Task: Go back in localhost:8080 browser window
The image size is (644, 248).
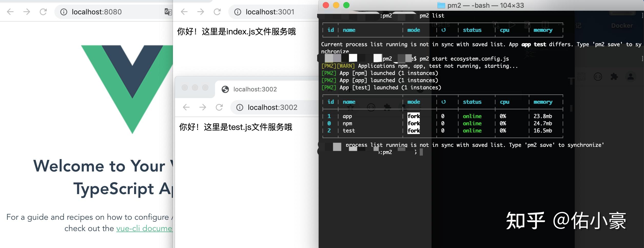Action: [10, 12]
